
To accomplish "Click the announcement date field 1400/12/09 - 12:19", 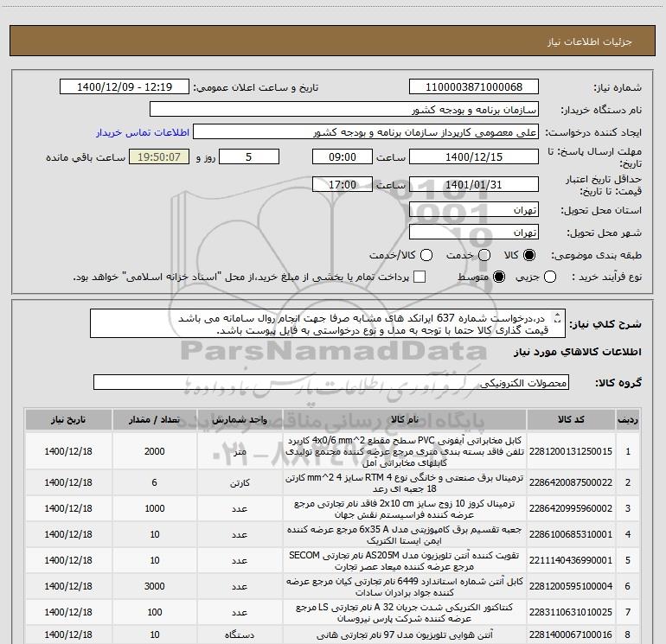I will click(125, 87).
